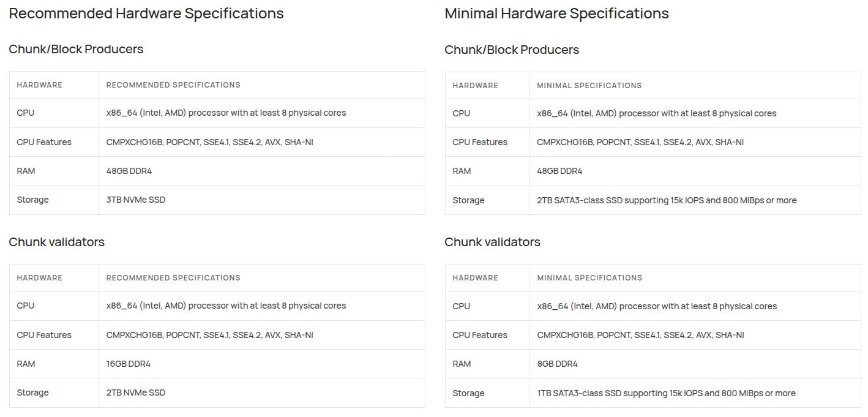The width and height of the screenshot is (868, 417).
Task: Click 'HARDWARE' header in minimal Chunk validators table
Action: (x=476, y=278)
